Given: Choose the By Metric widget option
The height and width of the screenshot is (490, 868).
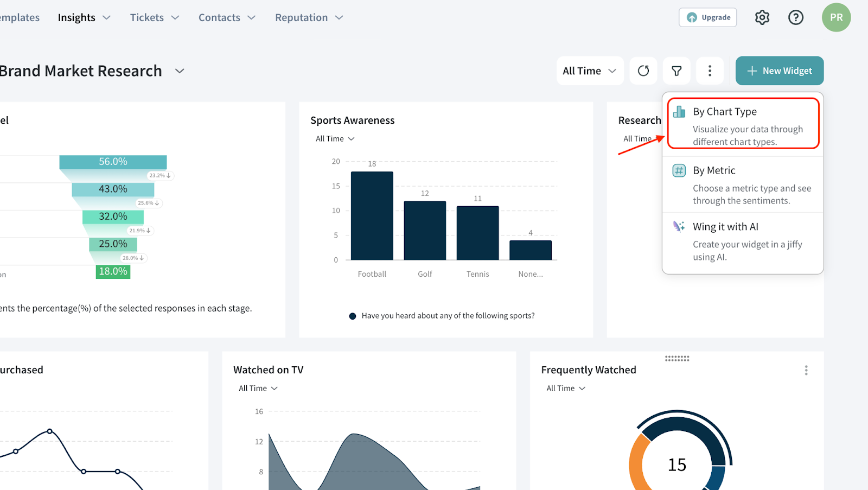Looking at the screenshot, I should (x=743, y=185).
